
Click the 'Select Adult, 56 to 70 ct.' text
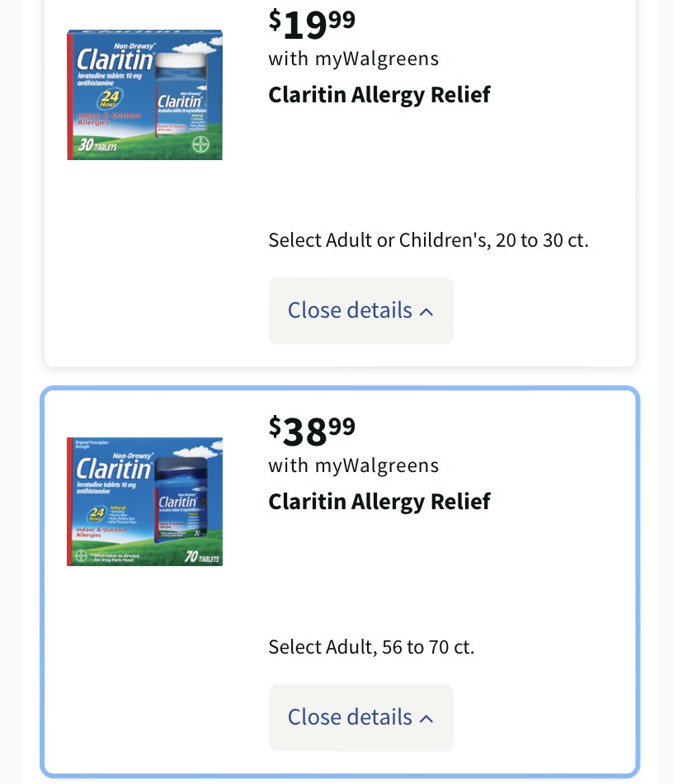[371, 648]
